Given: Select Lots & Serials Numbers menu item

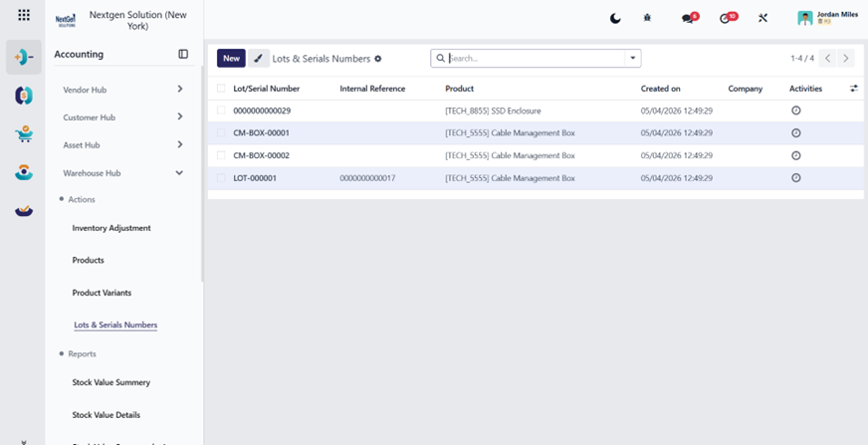Looking at the screenshot, I should pyautogui.click(x=115, y=325).
